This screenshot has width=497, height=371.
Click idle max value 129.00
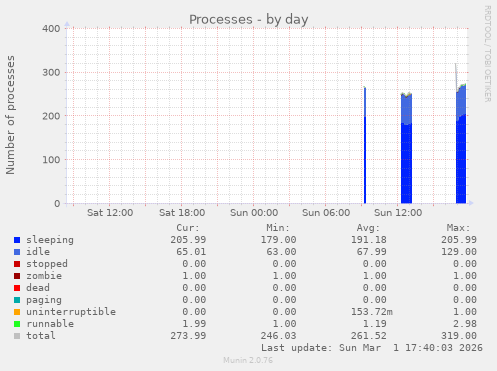coord(459,252)
